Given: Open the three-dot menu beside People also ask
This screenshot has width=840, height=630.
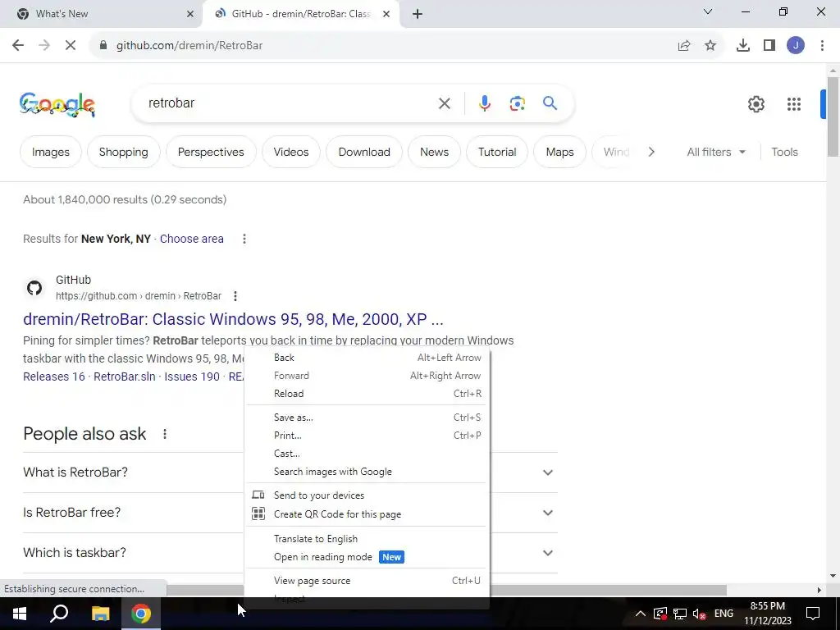Looking at the screenshot, I should [165, 434].
